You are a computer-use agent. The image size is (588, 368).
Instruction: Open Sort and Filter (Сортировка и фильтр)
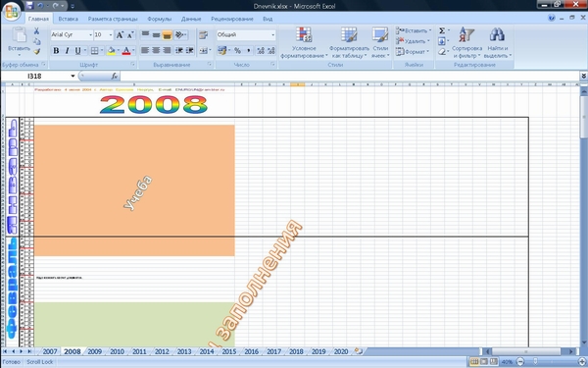click(x=466, y=43)
